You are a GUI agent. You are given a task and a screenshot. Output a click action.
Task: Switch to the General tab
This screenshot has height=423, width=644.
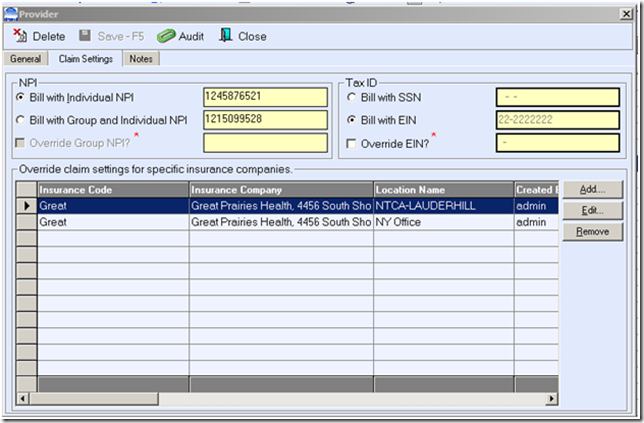[x=25, y=59]
